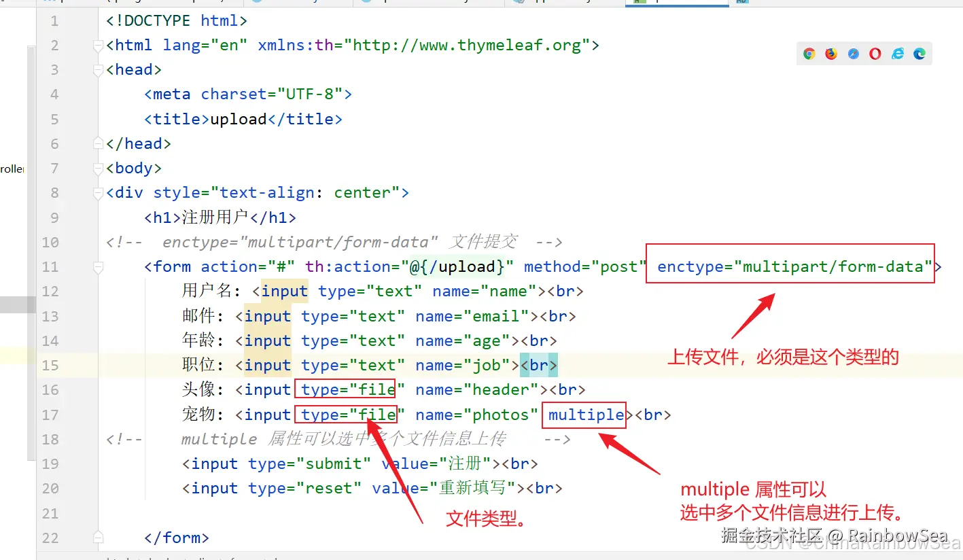Click line number 15 in gutter
Viewport: 963px width, 560px height.
click(50, 365)
